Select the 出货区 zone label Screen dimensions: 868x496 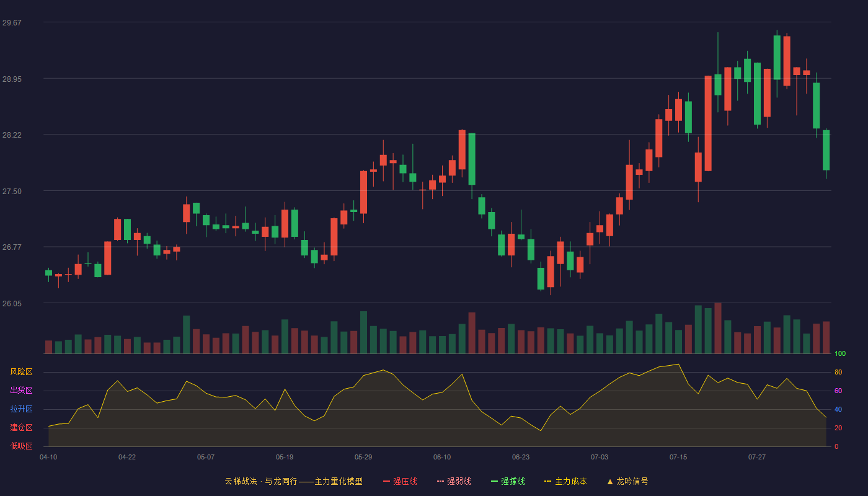coord(21,391)
